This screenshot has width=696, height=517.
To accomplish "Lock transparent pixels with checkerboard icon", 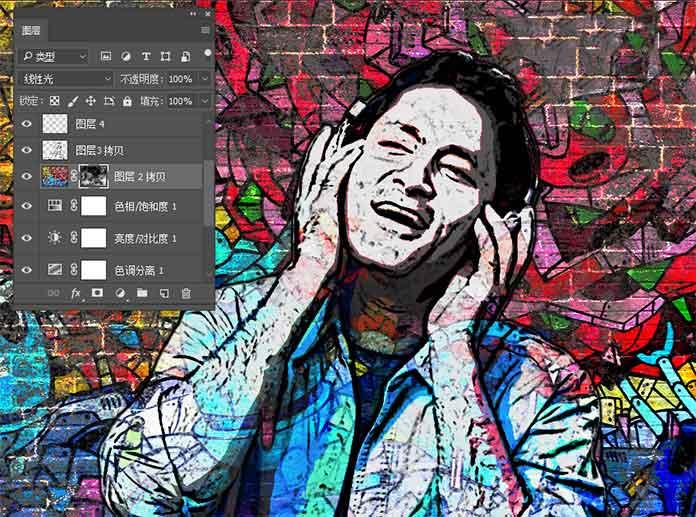I will [54, 101].
